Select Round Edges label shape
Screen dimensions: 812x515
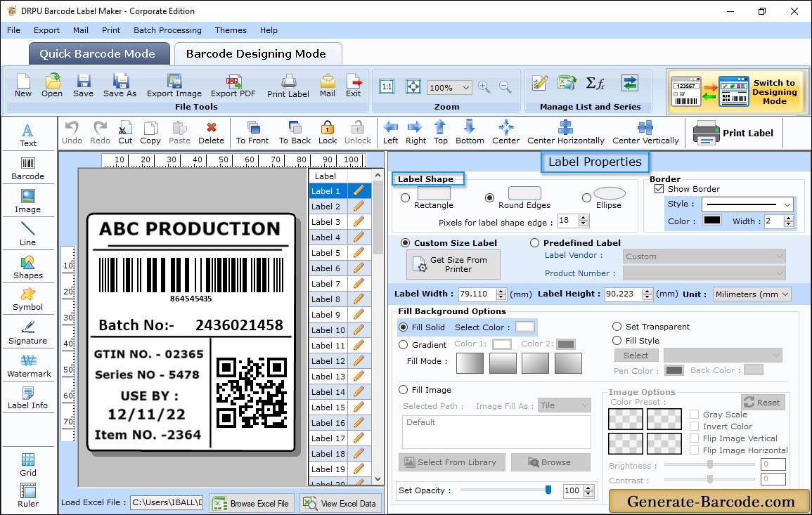click(x=489, y=197)
